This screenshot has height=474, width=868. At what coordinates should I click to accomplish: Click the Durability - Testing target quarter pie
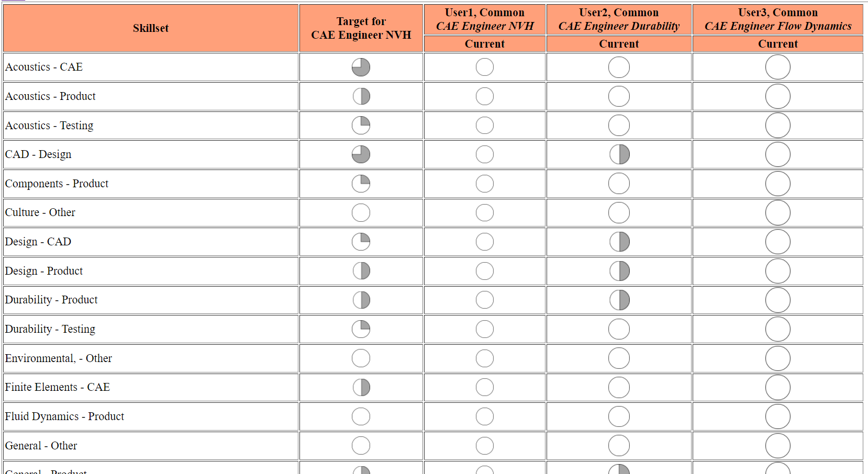pos(361,329)
